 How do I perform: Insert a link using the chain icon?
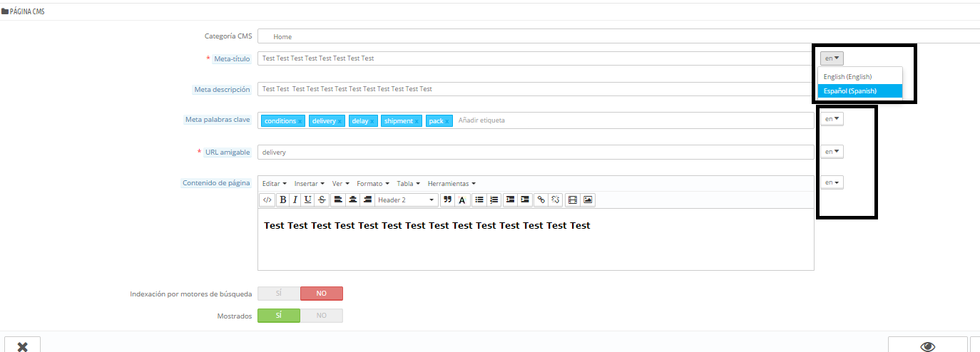click(x=541, y=200)
